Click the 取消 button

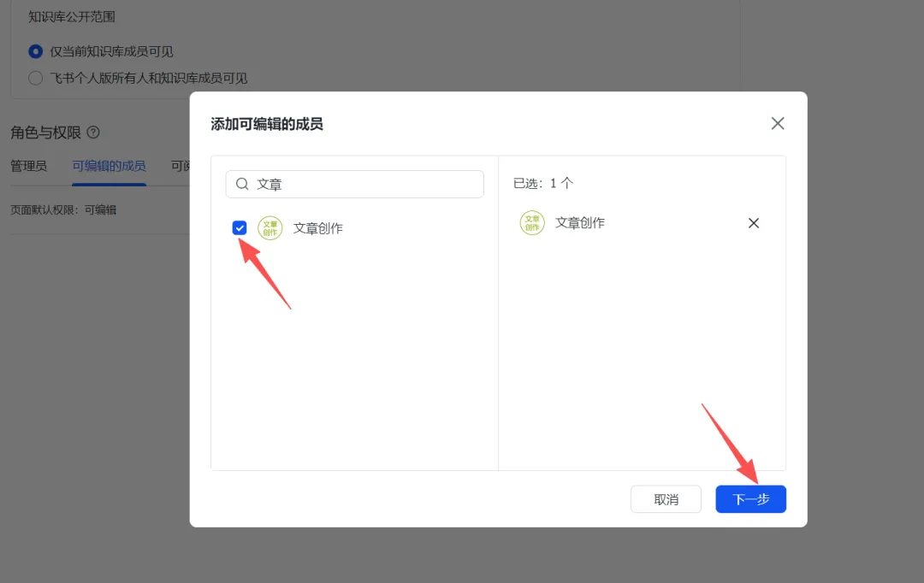click(666, 499)
